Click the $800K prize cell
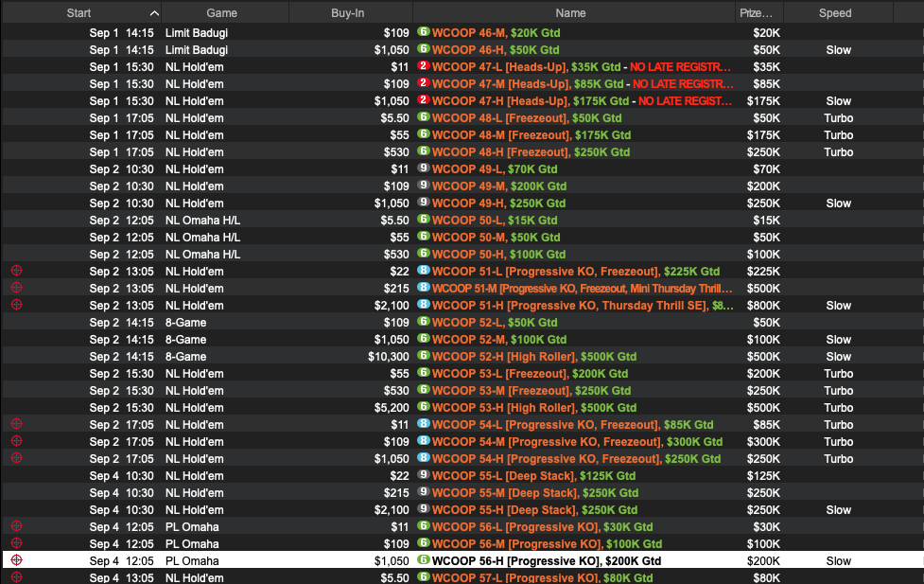Viewport: 924px width, 584px height. pos(763,306)
